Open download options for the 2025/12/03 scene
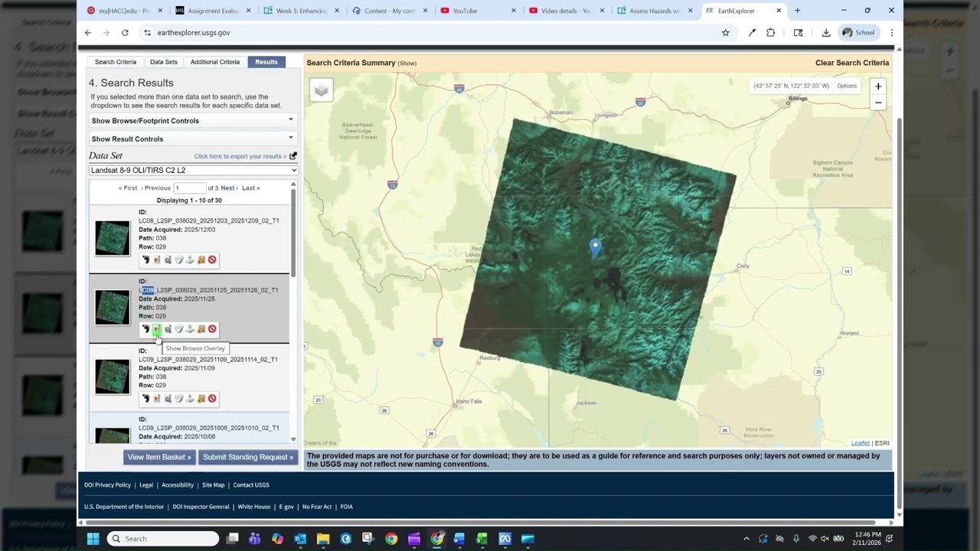This screenshot has width=980, height=551. click(x=190, y=260)
